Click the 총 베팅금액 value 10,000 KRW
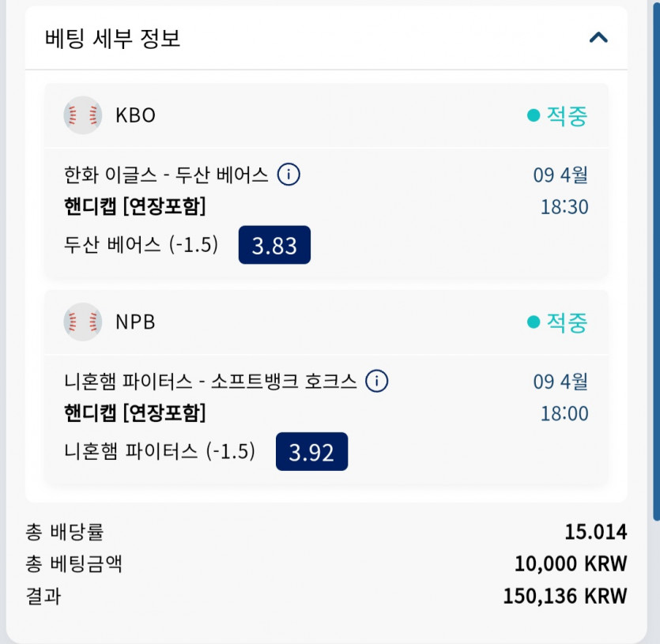The height and width of the screenshot is (644, 660). [x=570, y=563]
